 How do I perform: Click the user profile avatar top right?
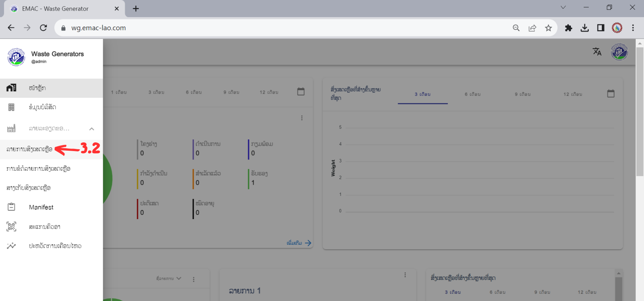pyautogui.click(x=619, y=52)
